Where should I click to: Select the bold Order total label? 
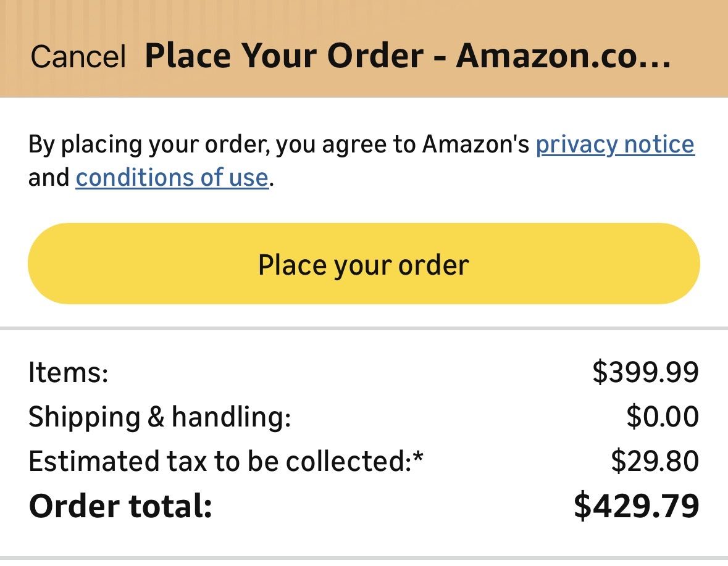(x=120, y=506)
